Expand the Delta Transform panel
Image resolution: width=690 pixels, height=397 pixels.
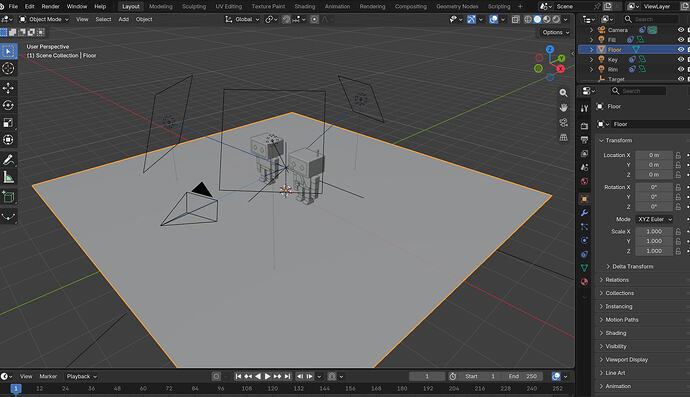coord(632,267)
